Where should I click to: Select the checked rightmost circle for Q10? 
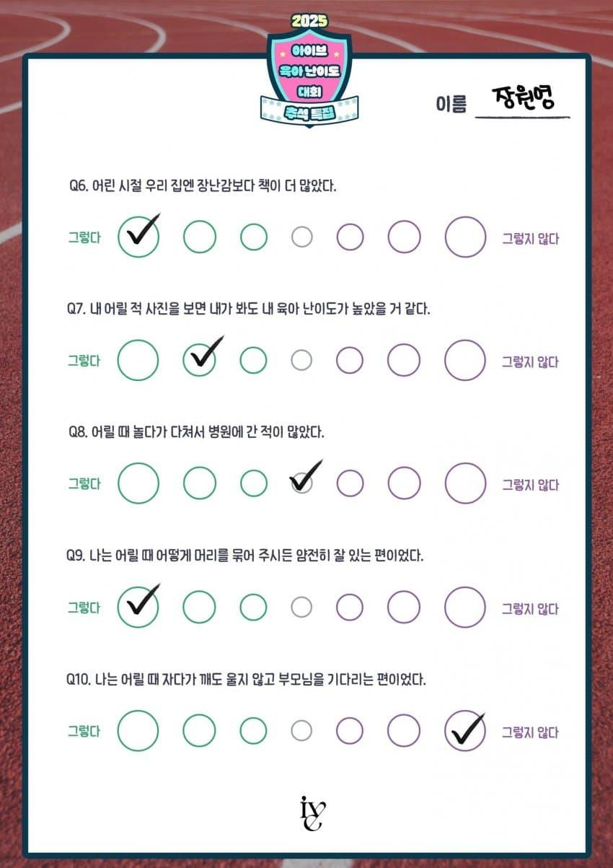pos(465,731)
